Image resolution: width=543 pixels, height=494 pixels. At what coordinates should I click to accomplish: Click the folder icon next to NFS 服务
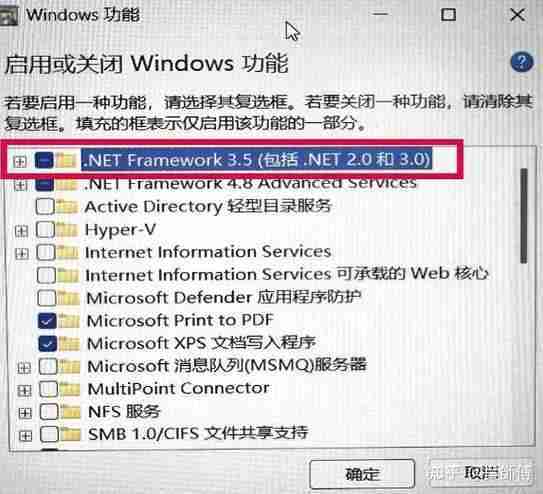pyautogui.click(x=69, y=412)
